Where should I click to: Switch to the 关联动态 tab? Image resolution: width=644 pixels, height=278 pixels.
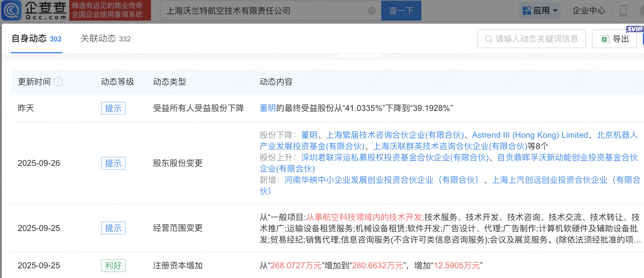(105, 39)
